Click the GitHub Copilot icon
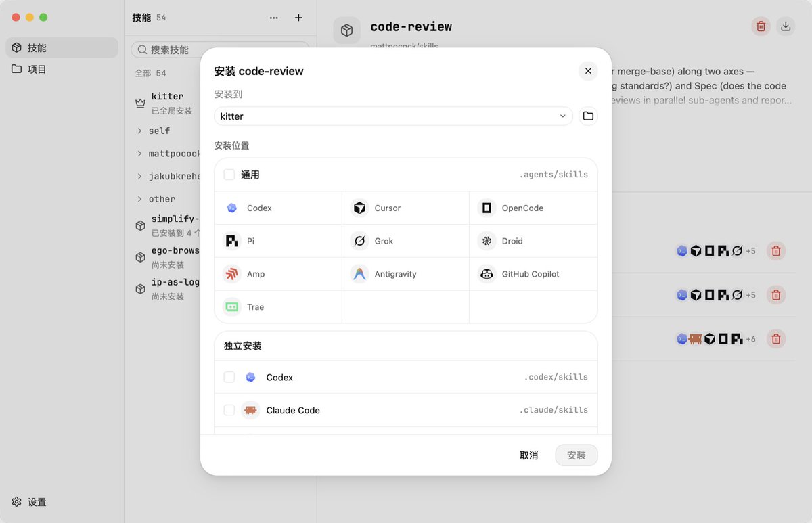This screenshot has width=812, height=523. 487,274
